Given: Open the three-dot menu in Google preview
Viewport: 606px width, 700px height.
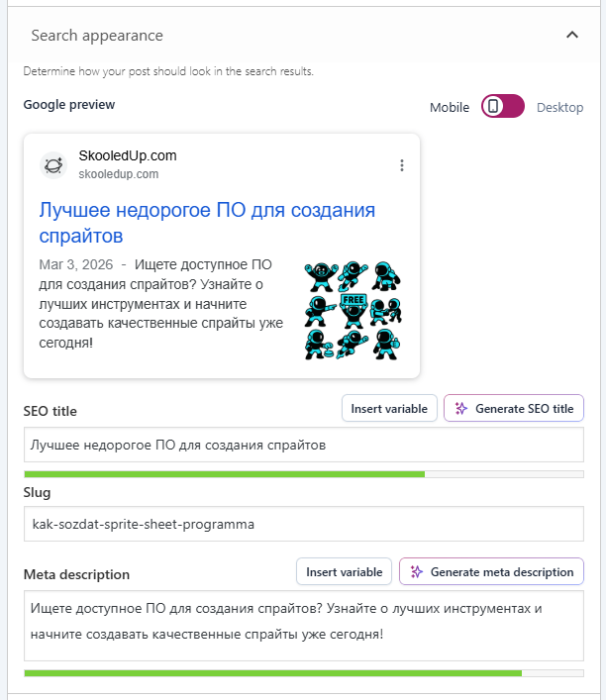Looking at the screenshot, I should click(x=401, y=165).
